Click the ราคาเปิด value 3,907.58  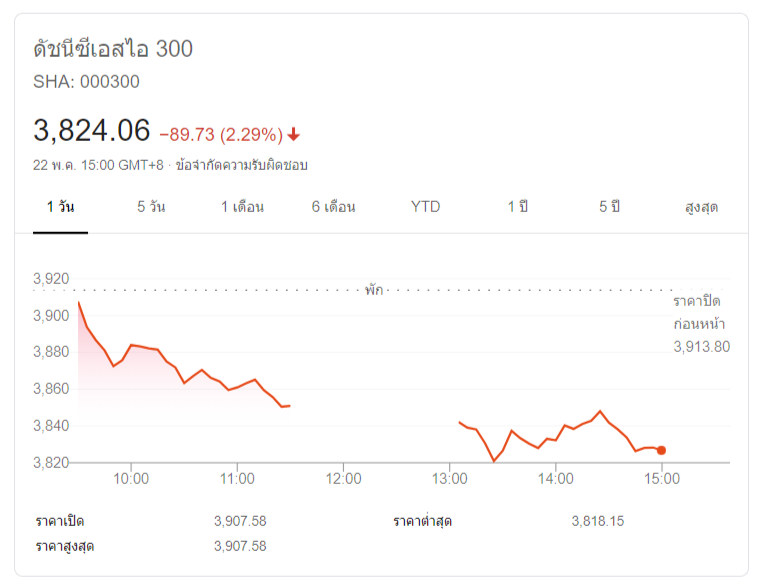240,521
